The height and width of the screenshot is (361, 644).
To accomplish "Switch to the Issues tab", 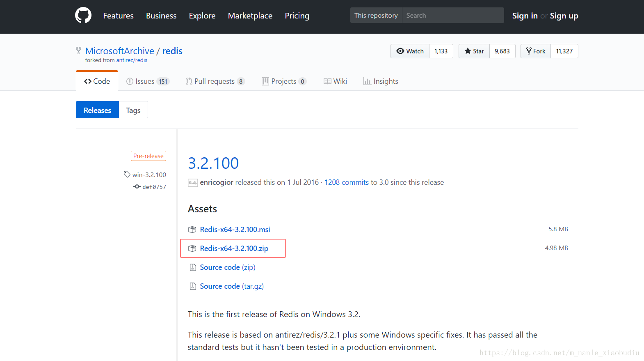I will point(148,81).
